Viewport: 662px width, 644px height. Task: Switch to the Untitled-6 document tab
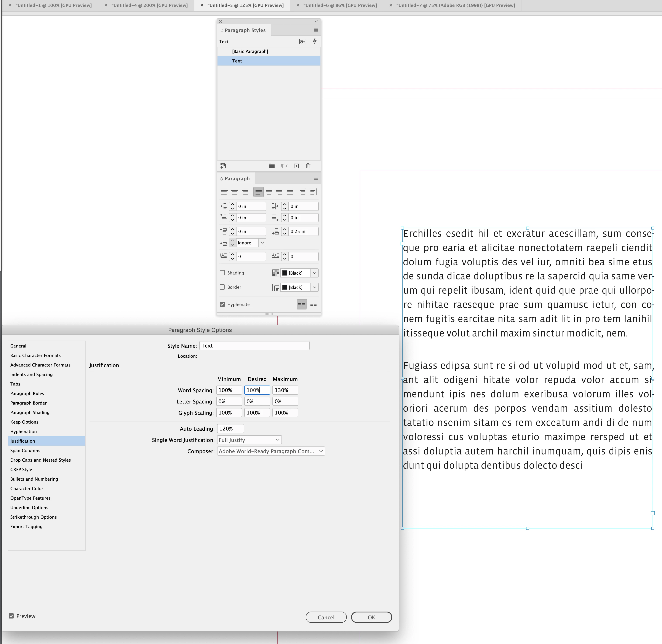340,5
